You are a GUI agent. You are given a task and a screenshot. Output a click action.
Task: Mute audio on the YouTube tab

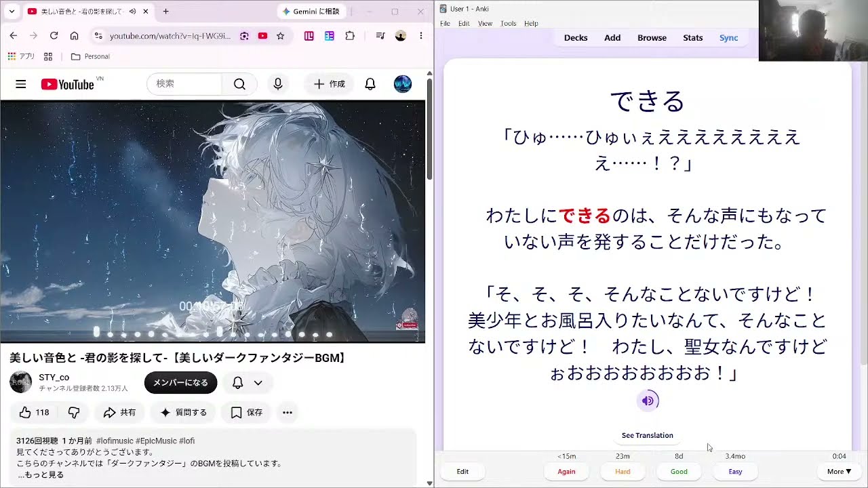click(132, 12)
